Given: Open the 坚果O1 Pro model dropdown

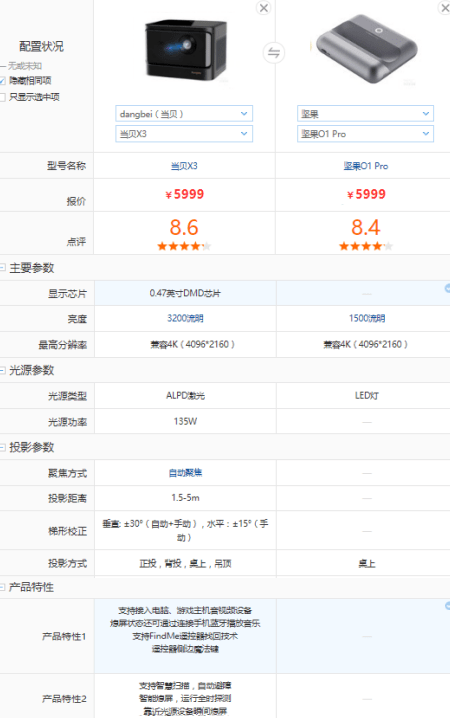Looking at the screenshot, I should coord(365,134).
